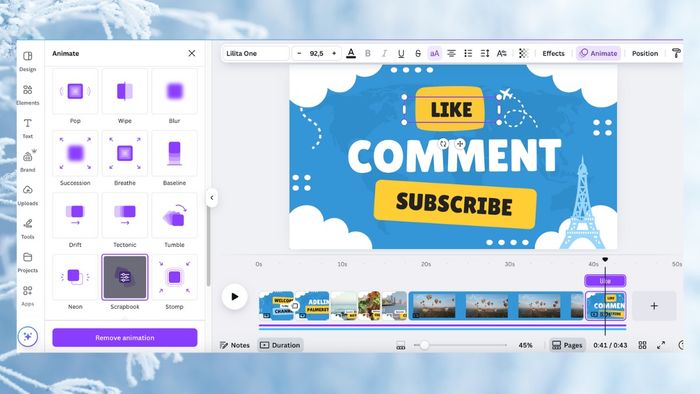Select the COMMENT text on canvas
This screenshot has width=700, height=394.
pos(454,156)
